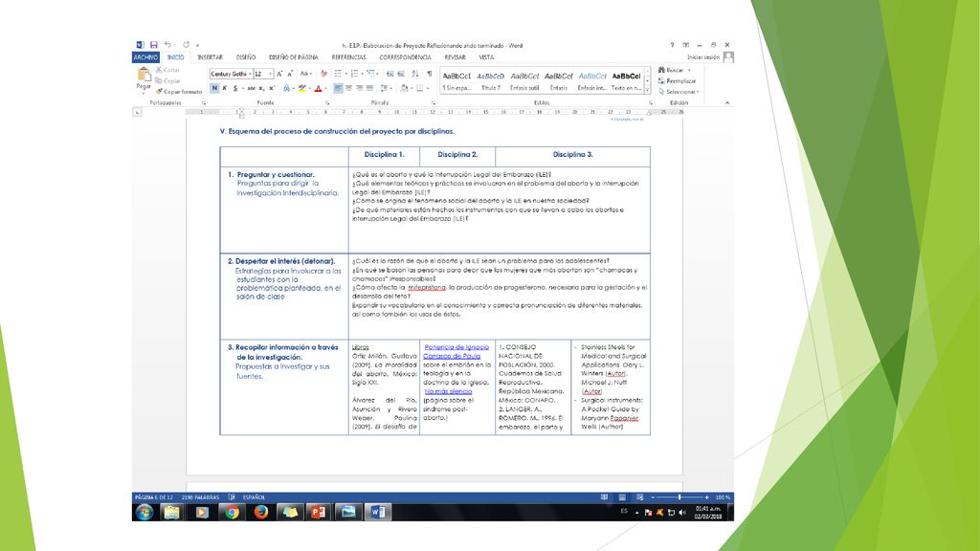Switch to the REVISAR tab
980x551 pixels.
tap(455, 57)
